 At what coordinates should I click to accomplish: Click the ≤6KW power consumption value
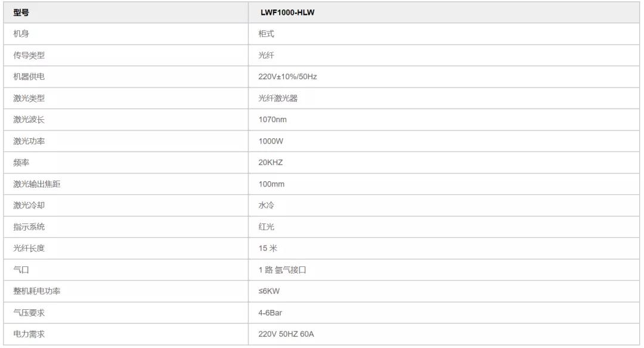pyautogui.click(x=270, y=291)
